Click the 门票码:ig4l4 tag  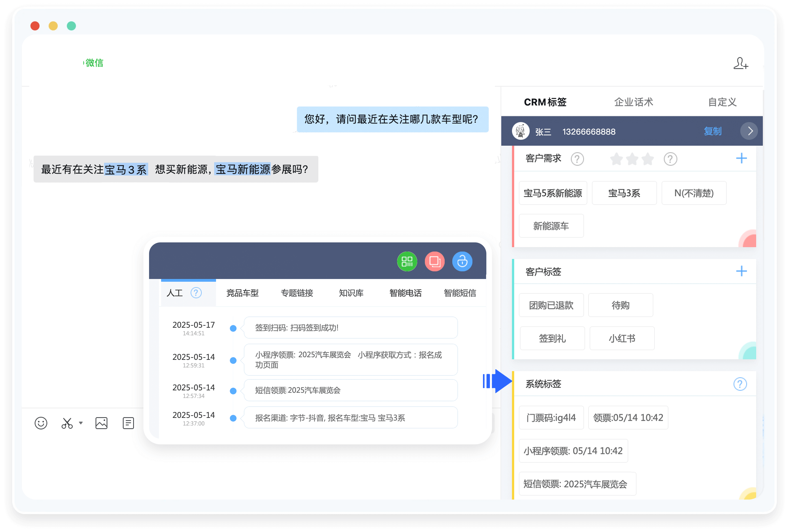click(551, 417)
